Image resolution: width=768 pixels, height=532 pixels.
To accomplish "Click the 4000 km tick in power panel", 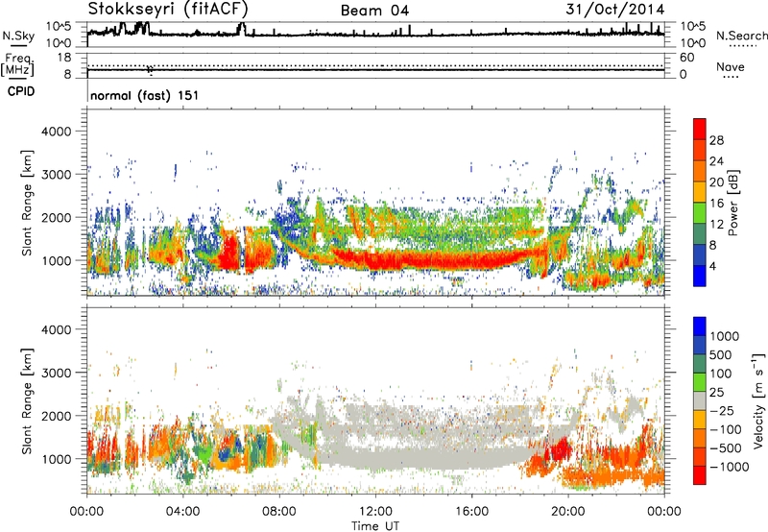I will tap(56, 132).
